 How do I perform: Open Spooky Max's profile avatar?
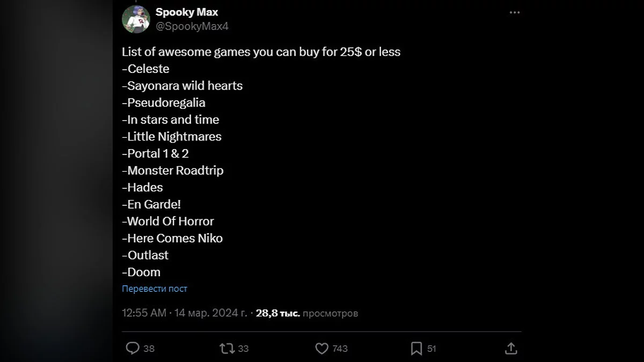(136, 19)
